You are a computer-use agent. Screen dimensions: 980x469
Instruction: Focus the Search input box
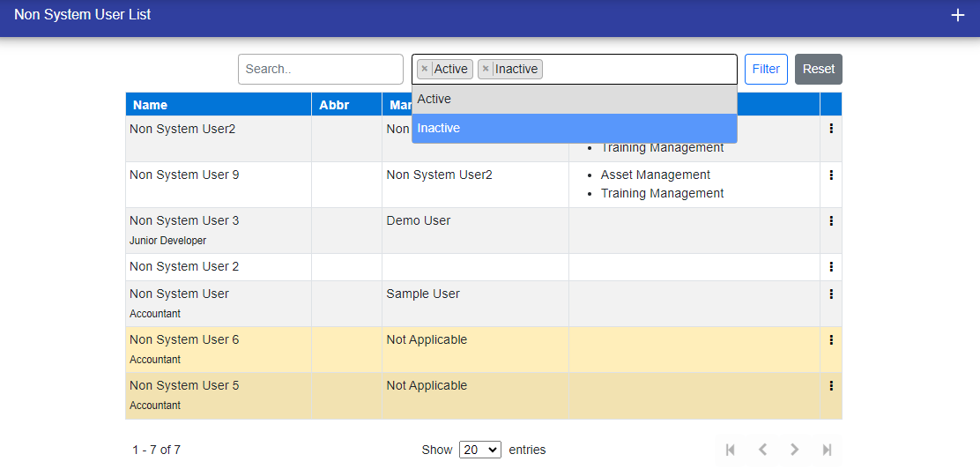pos(320,69)
